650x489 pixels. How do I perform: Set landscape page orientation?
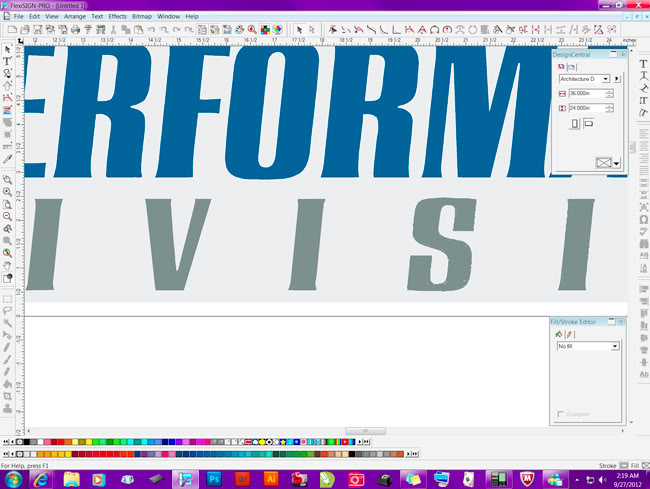coord(589,123)
